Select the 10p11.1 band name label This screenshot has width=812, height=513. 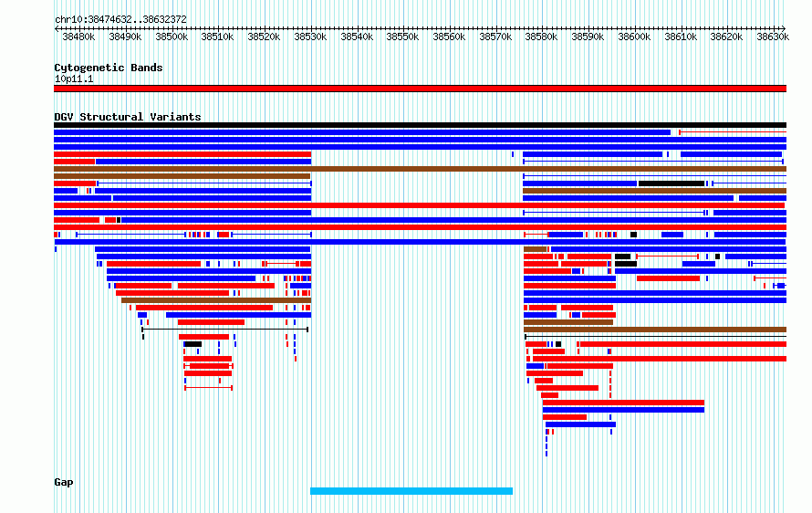coord(74,79)
